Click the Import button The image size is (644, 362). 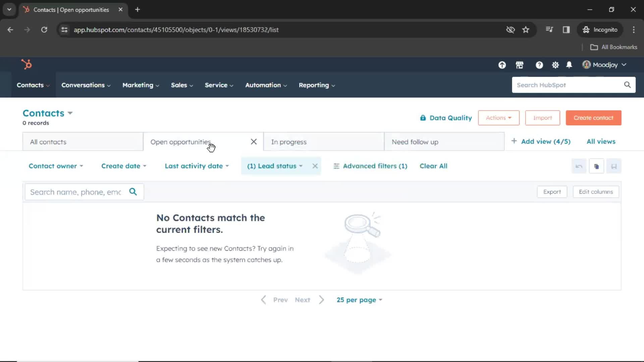(542, 118)
